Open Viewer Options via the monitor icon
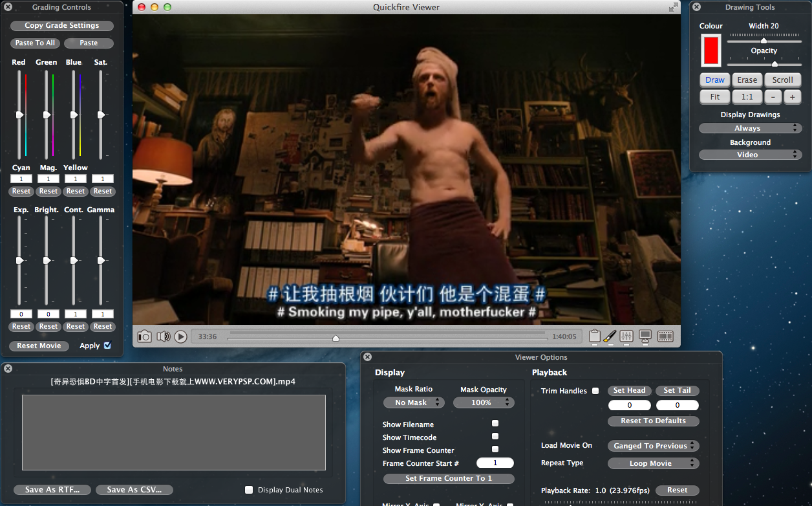 (x=645, y=336)
